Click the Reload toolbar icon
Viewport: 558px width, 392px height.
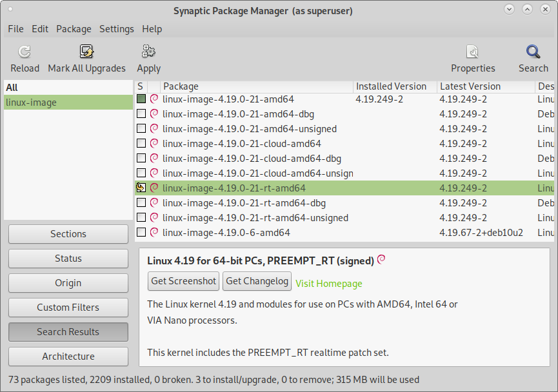click(x=25, y=52)
